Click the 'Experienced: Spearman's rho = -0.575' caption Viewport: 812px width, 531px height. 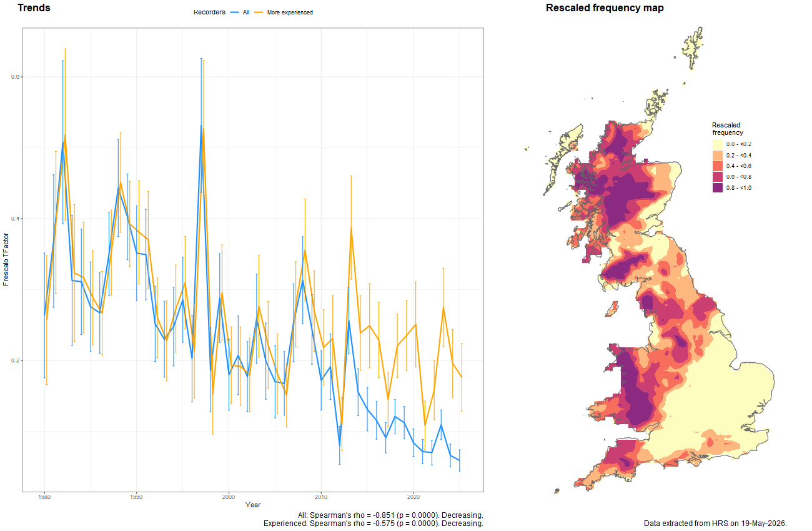[373, 524]
